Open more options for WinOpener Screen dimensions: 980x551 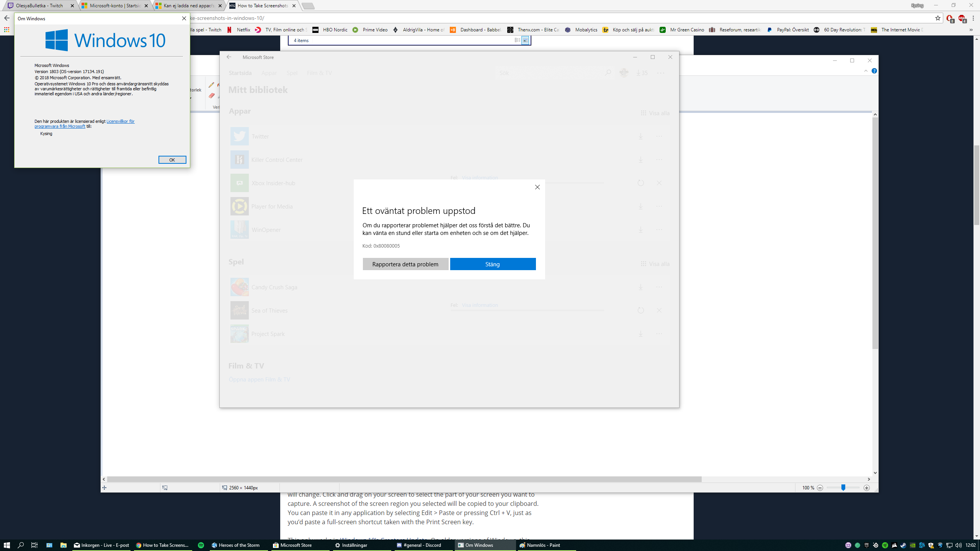pos(659,230)
